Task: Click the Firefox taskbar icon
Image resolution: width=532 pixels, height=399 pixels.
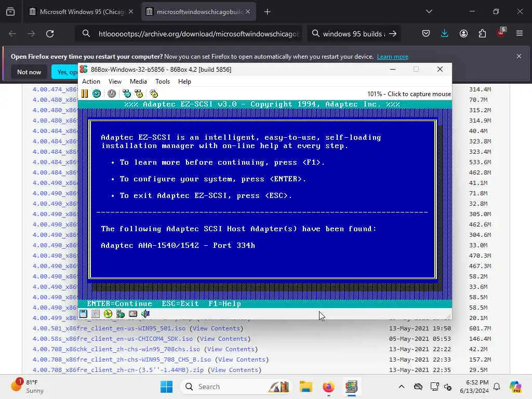Action: [328, 387]
